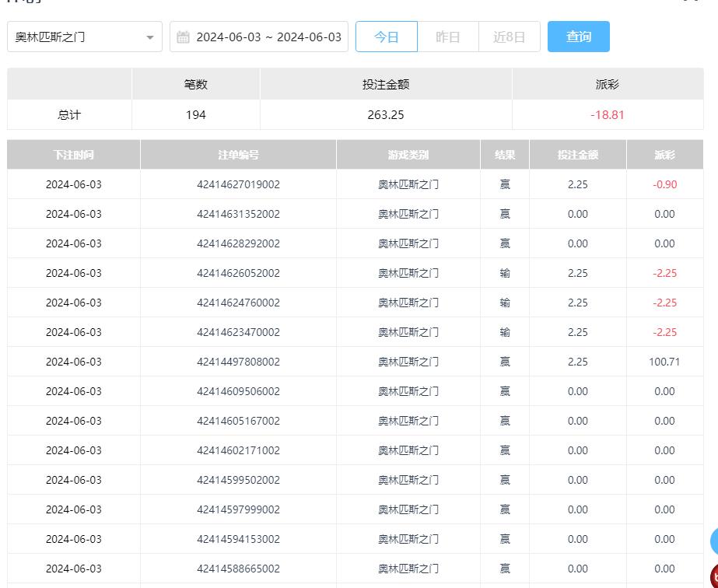Click the 结果 column header
Screen dimensions: 718x588
pos(505,155)
